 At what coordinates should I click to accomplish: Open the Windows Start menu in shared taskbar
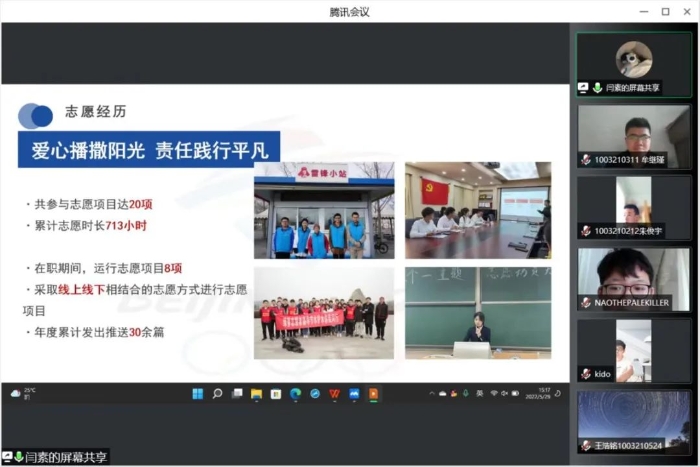click(198, 394)
